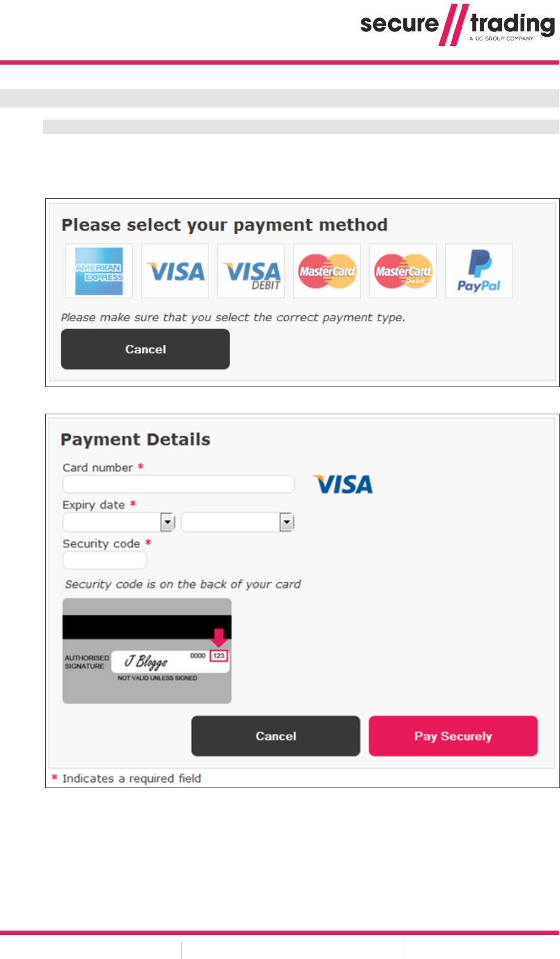Click the Card number input field
The width and height of the screenshot is (560, 959).
coord(179,484)
